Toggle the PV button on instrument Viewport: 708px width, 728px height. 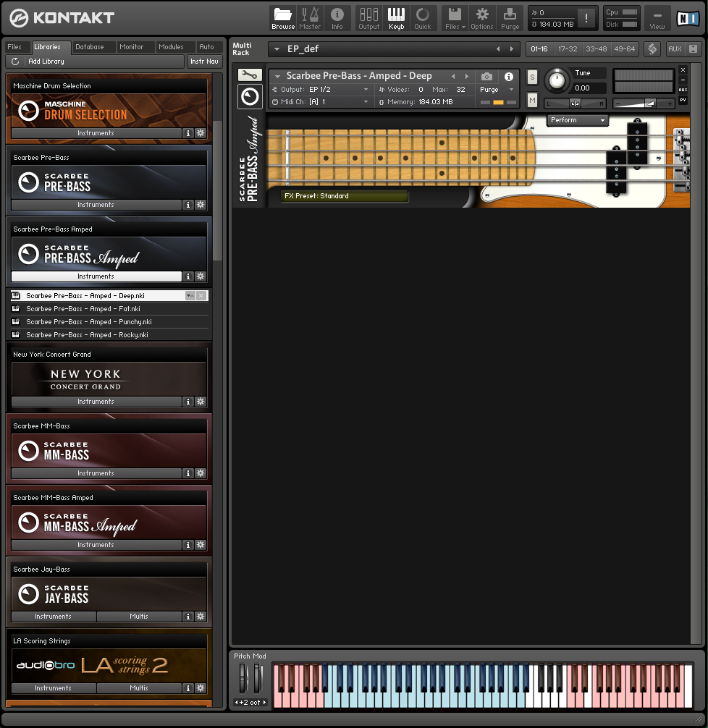coord(683,100)
